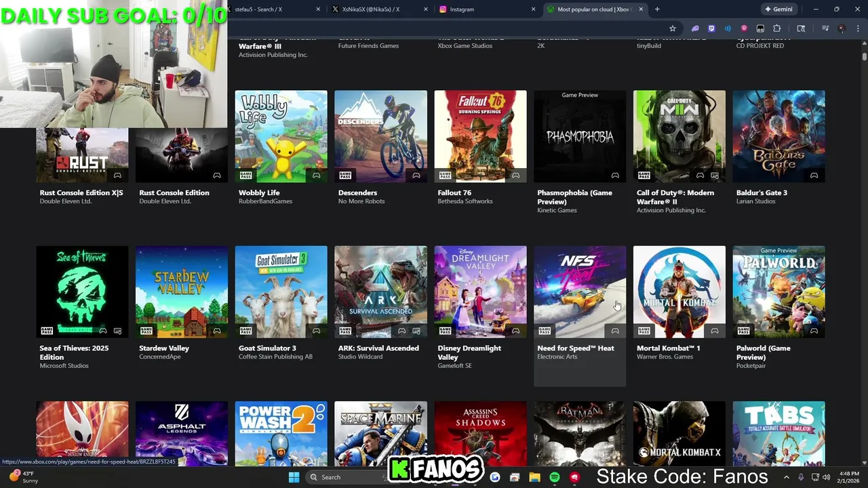Open the PowerWash Simulator 2 tile

coord(281,433)
